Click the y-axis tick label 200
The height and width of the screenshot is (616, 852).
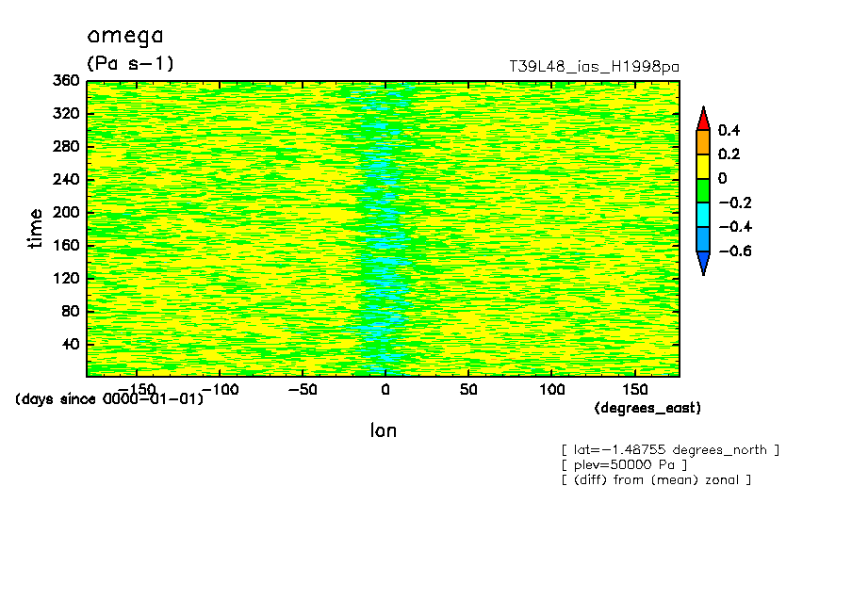click(x=66, y=212)
